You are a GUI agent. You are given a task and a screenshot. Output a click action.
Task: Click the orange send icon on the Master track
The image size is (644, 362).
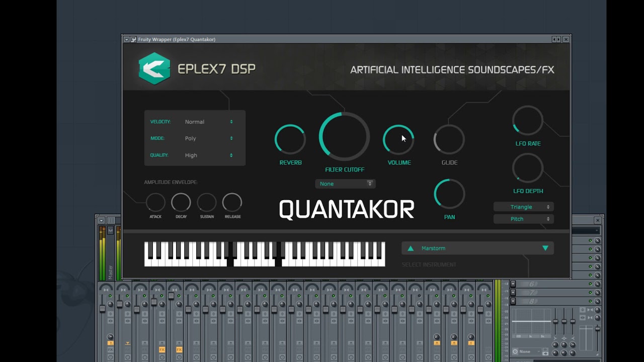coord(110,343)
